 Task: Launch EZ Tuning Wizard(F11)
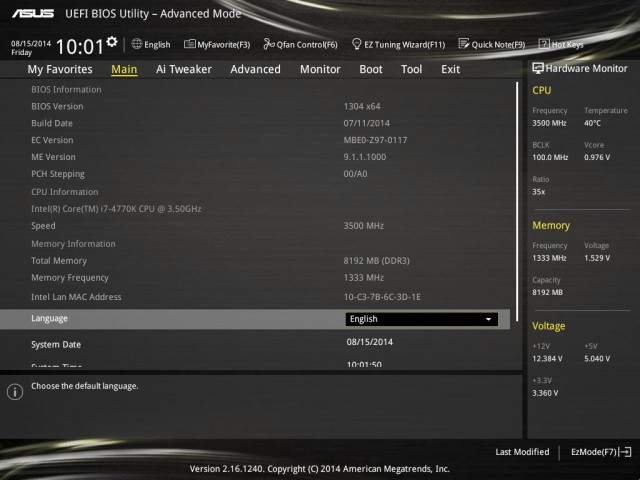click(x=404, y=44)
